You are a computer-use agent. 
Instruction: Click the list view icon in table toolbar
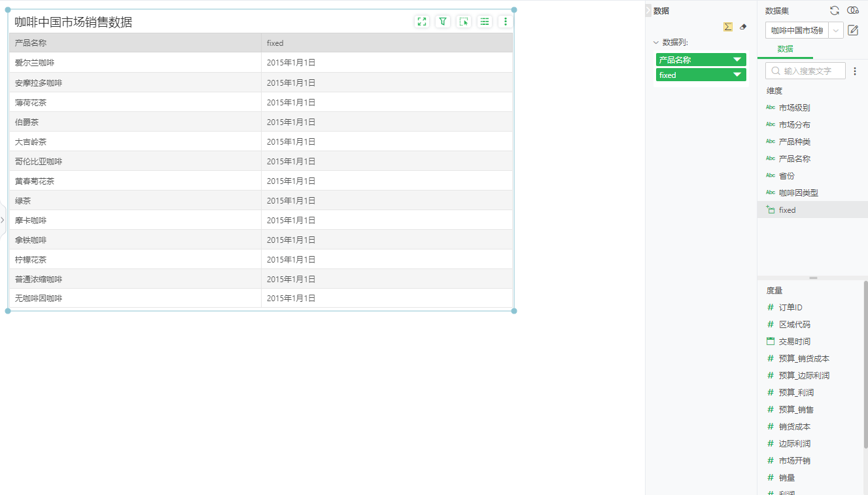click(485, 22)
